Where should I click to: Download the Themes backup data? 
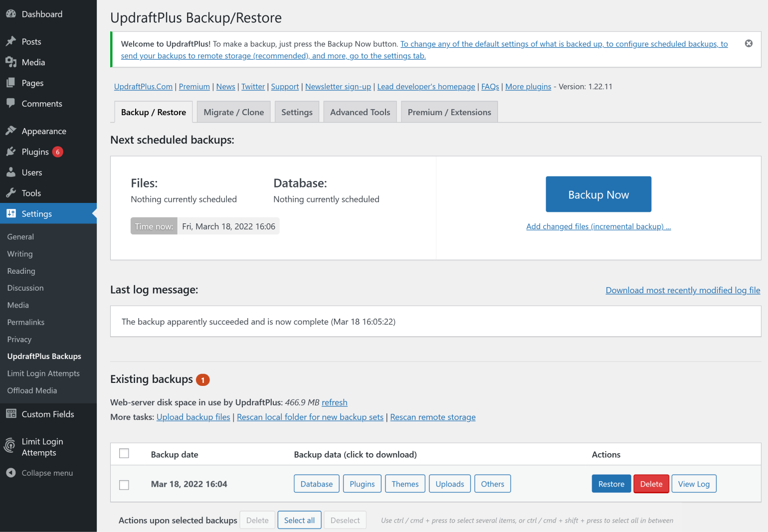(x=405, y=484)
